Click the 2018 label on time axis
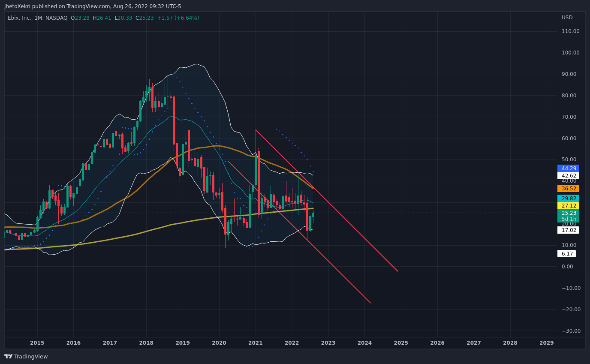Viewport: 590px width, 364px height. point(146,343)
